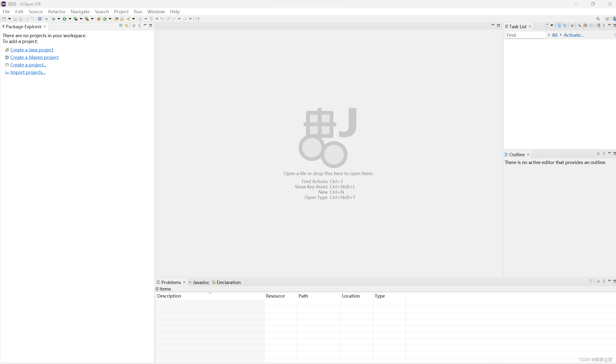This screenshot has height=364, width=616.
Task: Click Collapse All in Package Explorer
Action: [x=121, y=26]
